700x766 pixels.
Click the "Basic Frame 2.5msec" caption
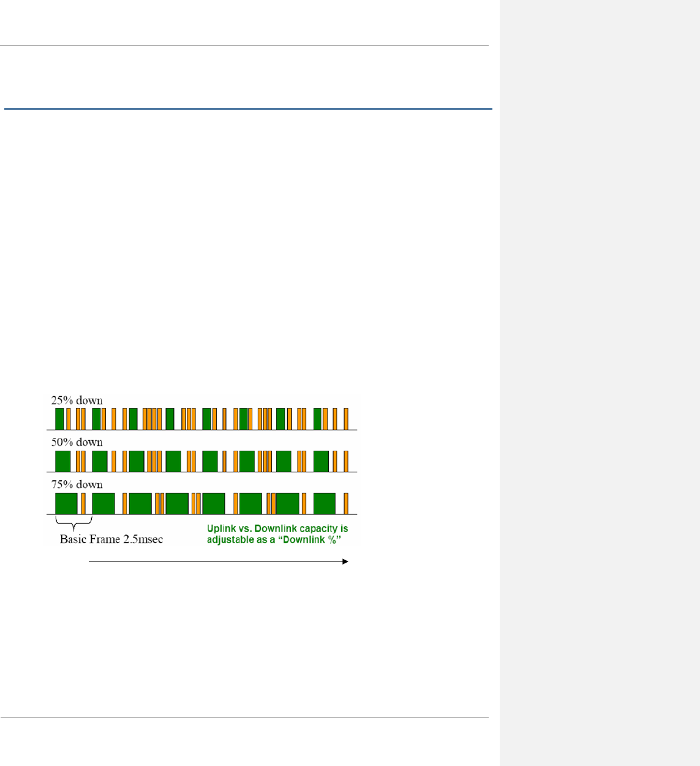coord(111,539)
